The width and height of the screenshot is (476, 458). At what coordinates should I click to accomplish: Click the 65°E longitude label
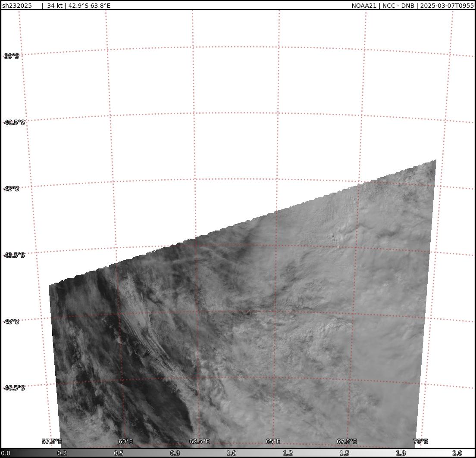coord(273,441)
